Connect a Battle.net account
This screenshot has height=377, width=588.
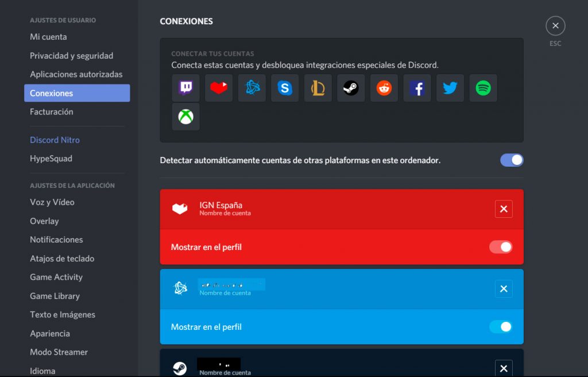click(x=252, y=87)
